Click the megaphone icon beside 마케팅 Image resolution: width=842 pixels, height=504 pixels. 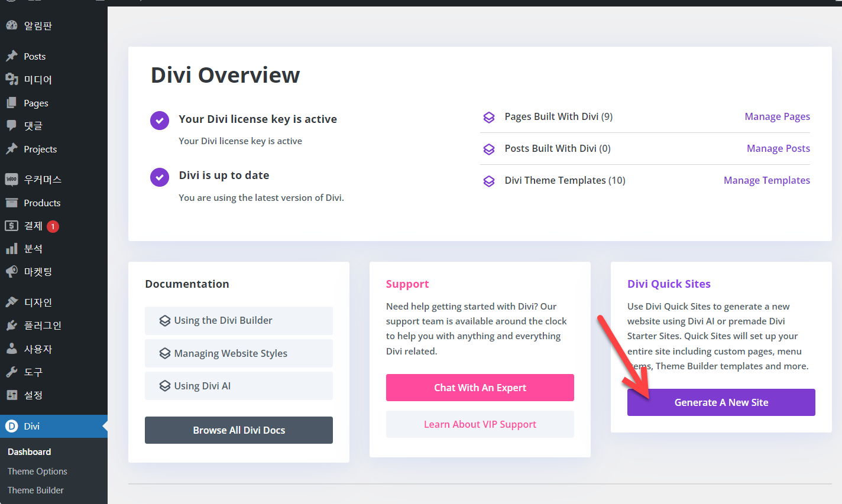coord(12,272)
